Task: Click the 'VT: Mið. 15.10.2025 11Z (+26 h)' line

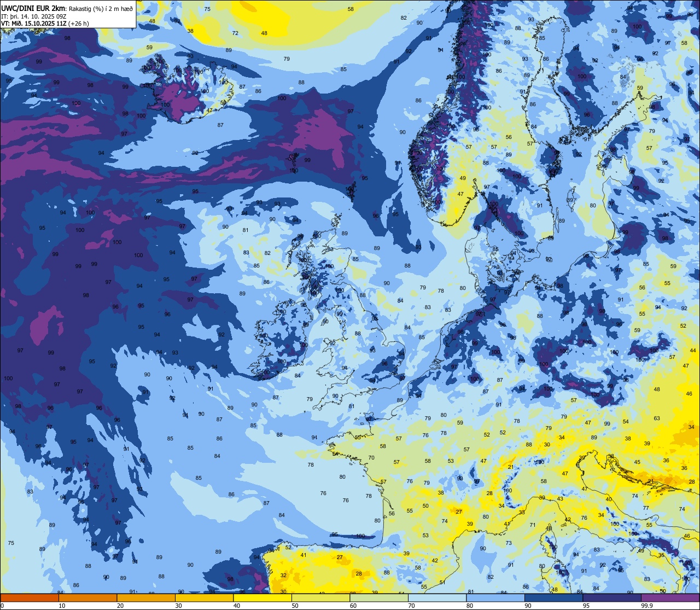Action: tap(45, 24)
